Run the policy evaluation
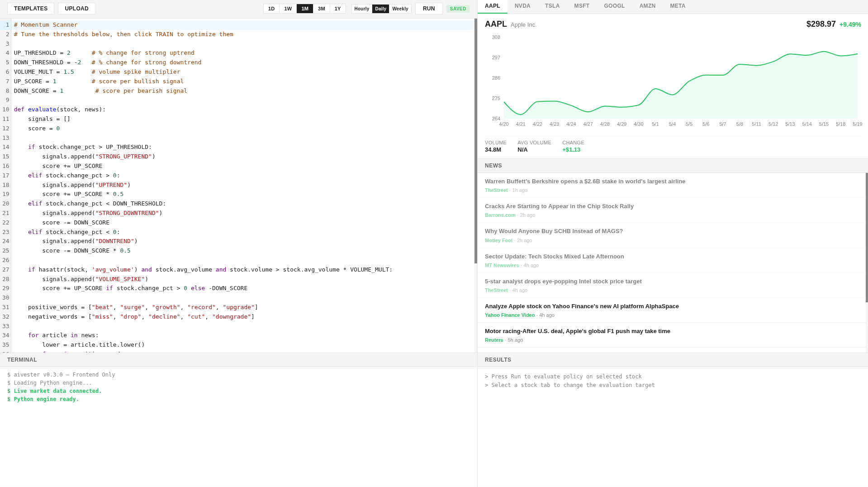 click(429, 9)
